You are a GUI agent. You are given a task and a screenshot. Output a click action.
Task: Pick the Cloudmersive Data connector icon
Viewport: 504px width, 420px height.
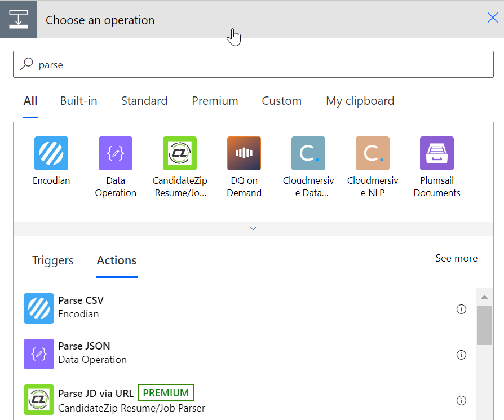308,153
